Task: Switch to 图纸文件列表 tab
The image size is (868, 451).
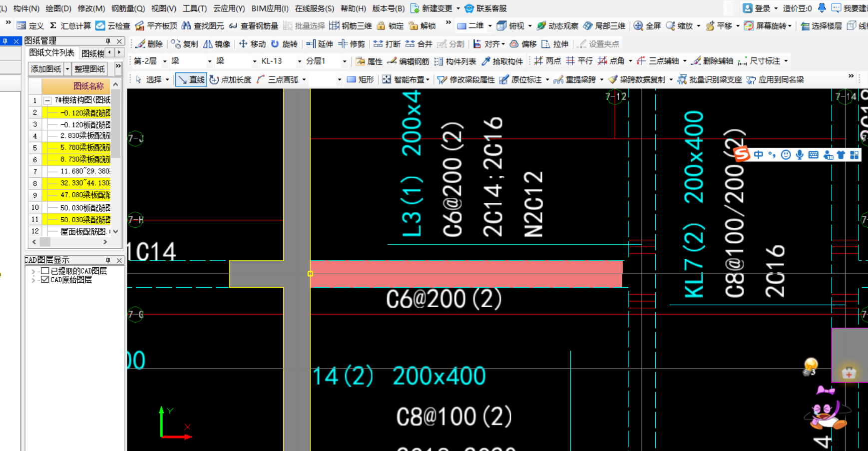Action: tap(51, 52)
